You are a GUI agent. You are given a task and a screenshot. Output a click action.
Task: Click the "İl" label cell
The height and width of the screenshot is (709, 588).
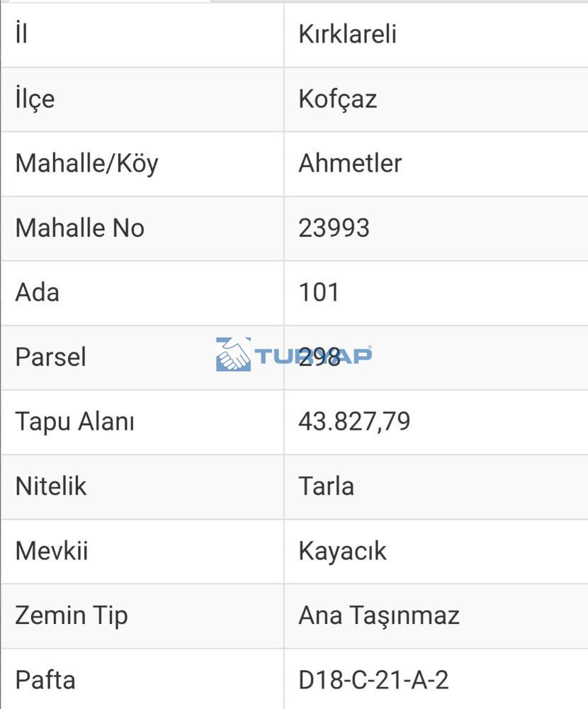point(21,34)
